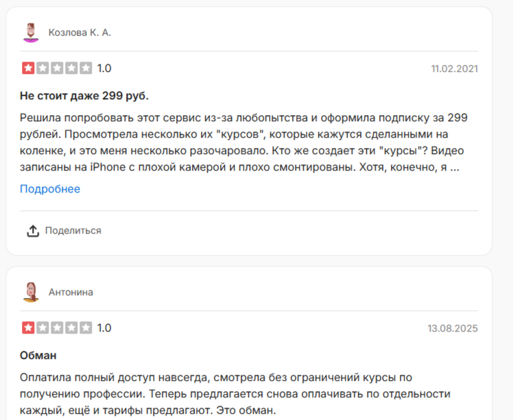This screenshot has height=420, width=513.
Task: Select the fifth star in Антонина's review
Action: click(x=86, y=328)
